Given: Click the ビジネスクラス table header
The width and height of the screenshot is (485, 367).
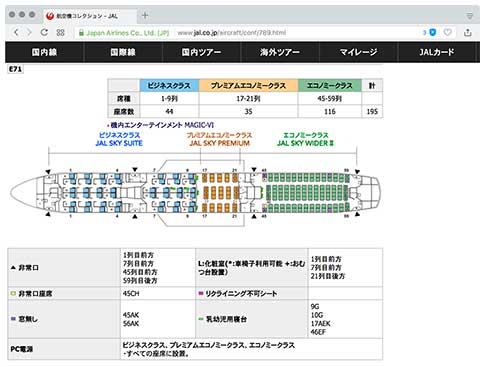Looking at the screenshot, I should pos(169,86).
